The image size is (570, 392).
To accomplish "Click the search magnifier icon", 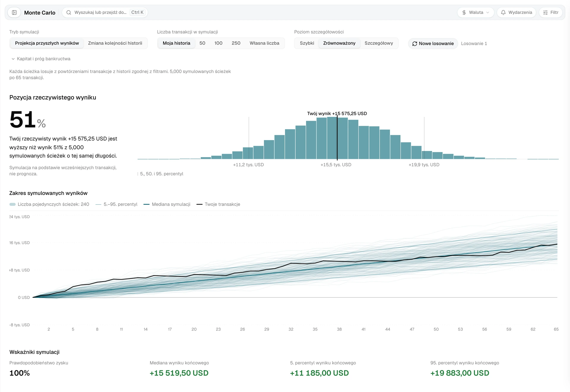I will [69, 12].
